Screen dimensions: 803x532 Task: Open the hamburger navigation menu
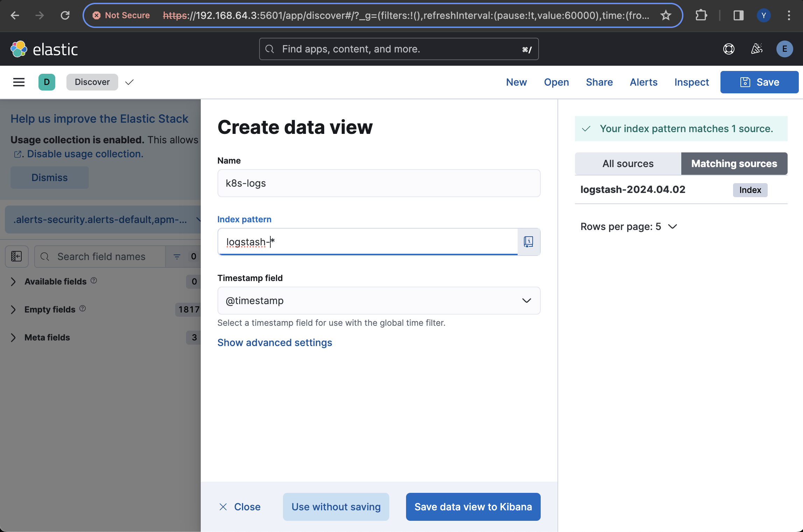point(19,82)
